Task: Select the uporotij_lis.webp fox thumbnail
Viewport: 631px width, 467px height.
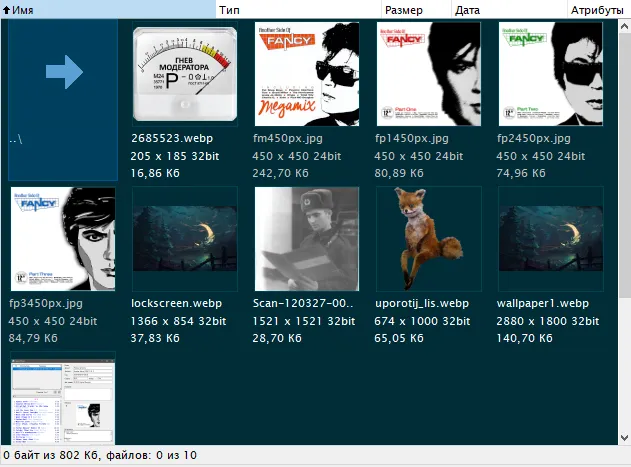Action: tap(429, 238)
